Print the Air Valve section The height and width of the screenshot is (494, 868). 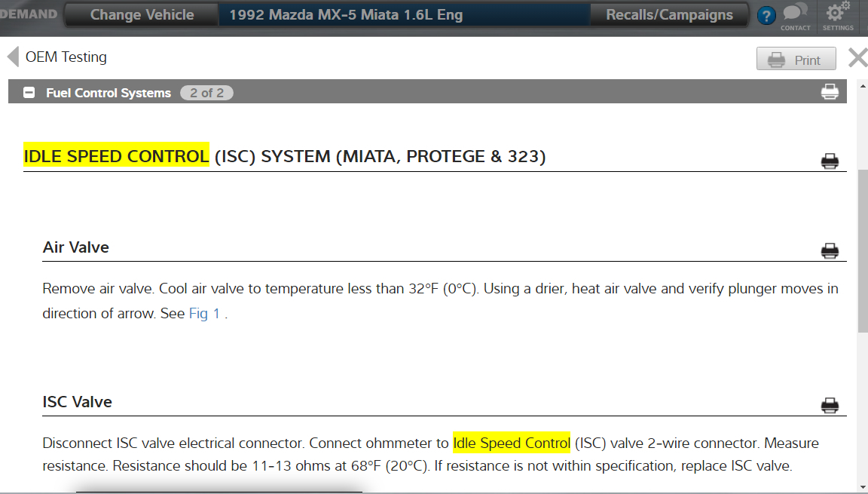click(830, 251)
